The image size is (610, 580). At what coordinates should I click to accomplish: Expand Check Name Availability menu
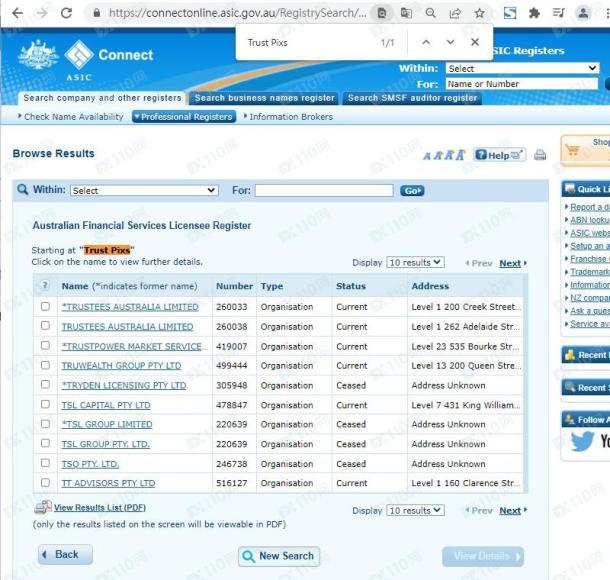[70, 117]
